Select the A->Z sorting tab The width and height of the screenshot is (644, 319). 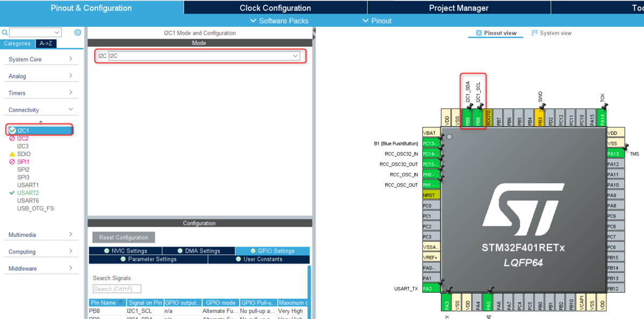click(46, 43)
